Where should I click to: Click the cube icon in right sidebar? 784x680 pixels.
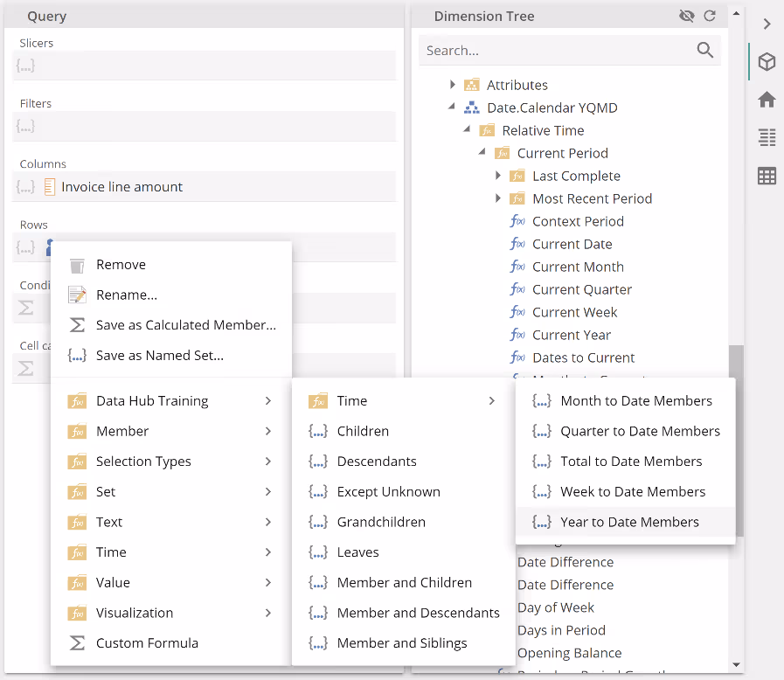(767, 62)
